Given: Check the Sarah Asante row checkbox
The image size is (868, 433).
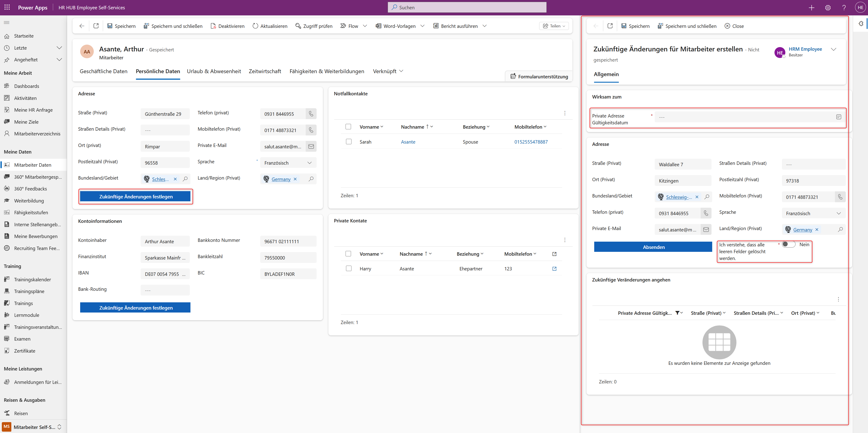Looking at the screenshot, I should pyautogui.click(x=349, y=142).
